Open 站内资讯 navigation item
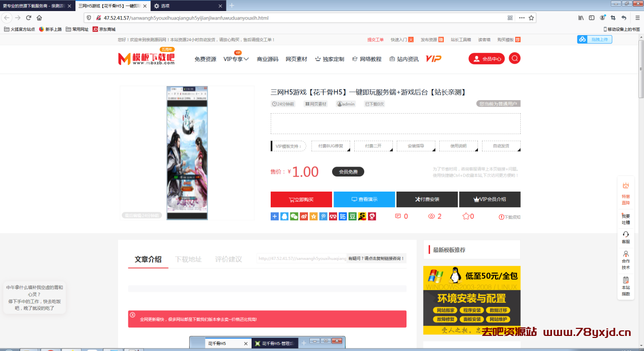 point(404,59)
